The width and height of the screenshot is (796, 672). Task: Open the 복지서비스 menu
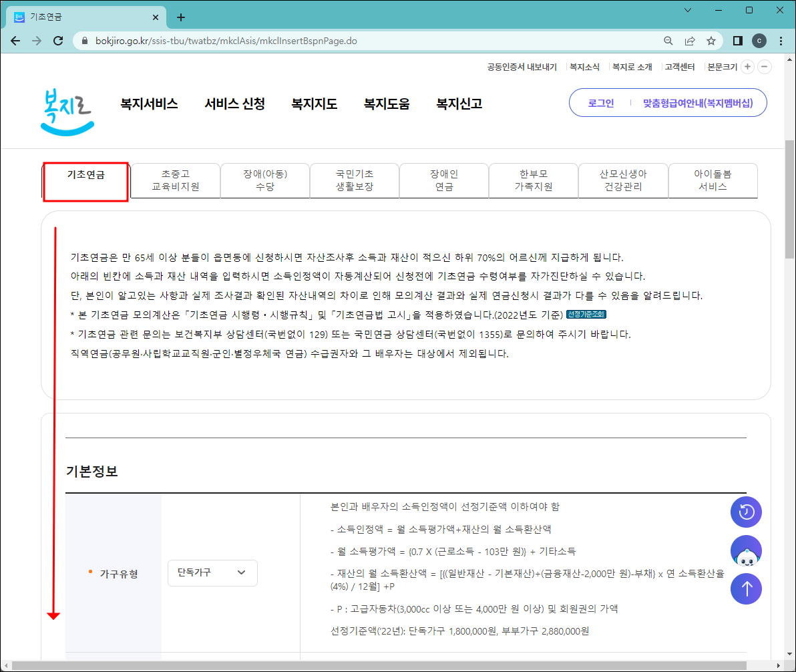[148, 104]
